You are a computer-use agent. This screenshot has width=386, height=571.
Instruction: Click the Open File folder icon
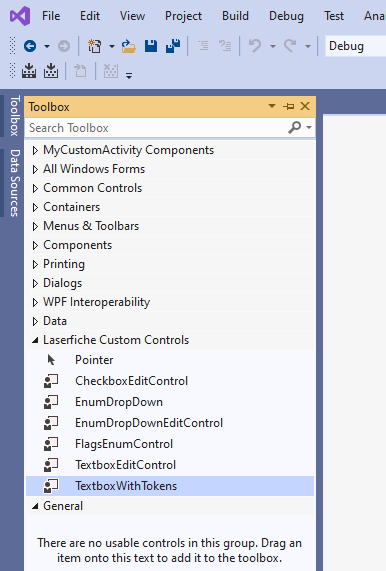point(129,46)
